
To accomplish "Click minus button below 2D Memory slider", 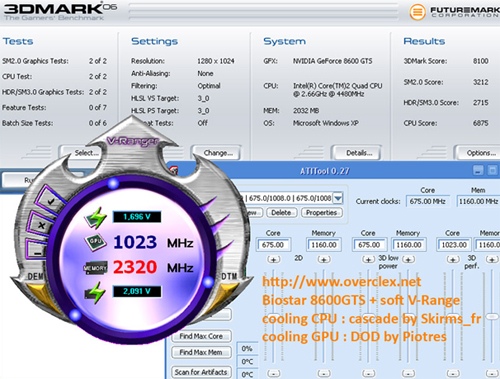I will click(x=324, y=373).
